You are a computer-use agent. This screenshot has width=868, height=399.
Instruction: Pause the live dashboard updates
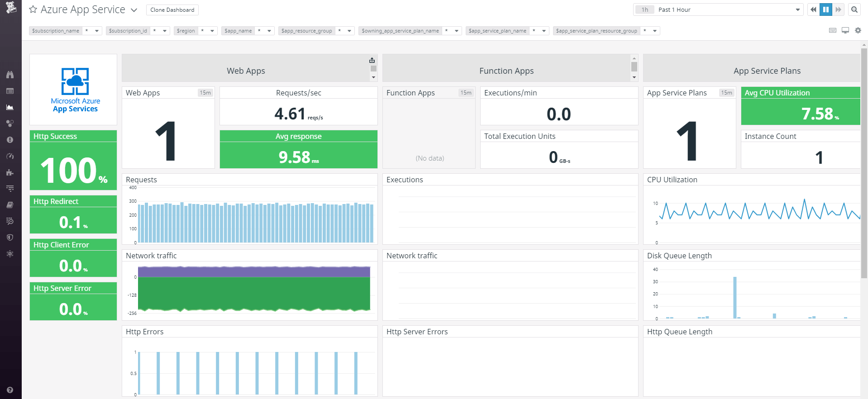826,9
